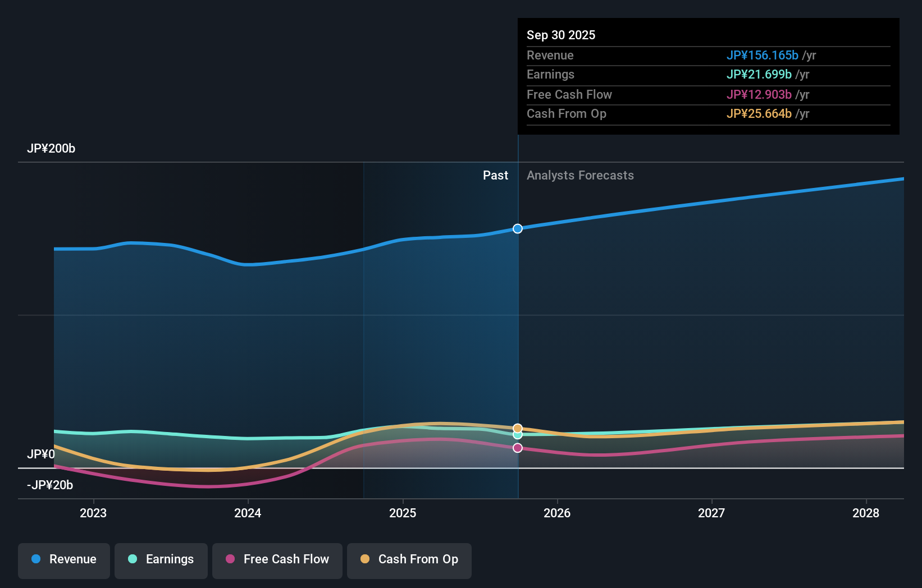Click the vertical Past/Forecast divider line
The width and height of the screenshot is (922, 588).
[x=518, y=337]
